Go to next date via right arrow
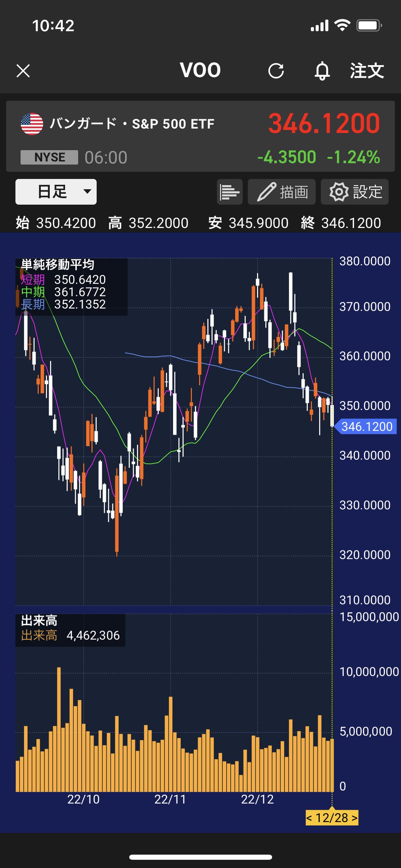Viewport: 401px width, 868px height. pos(354,818)
